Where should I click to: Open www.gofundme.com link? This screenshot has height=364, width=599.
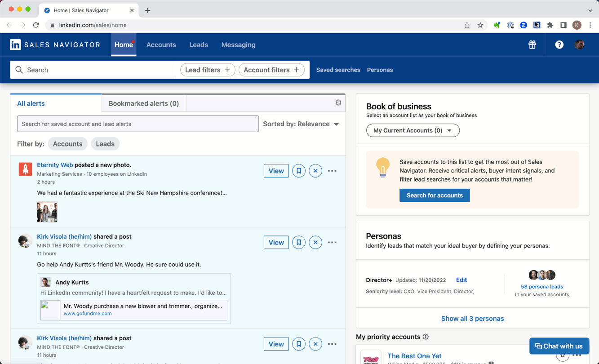click(88, 313)
